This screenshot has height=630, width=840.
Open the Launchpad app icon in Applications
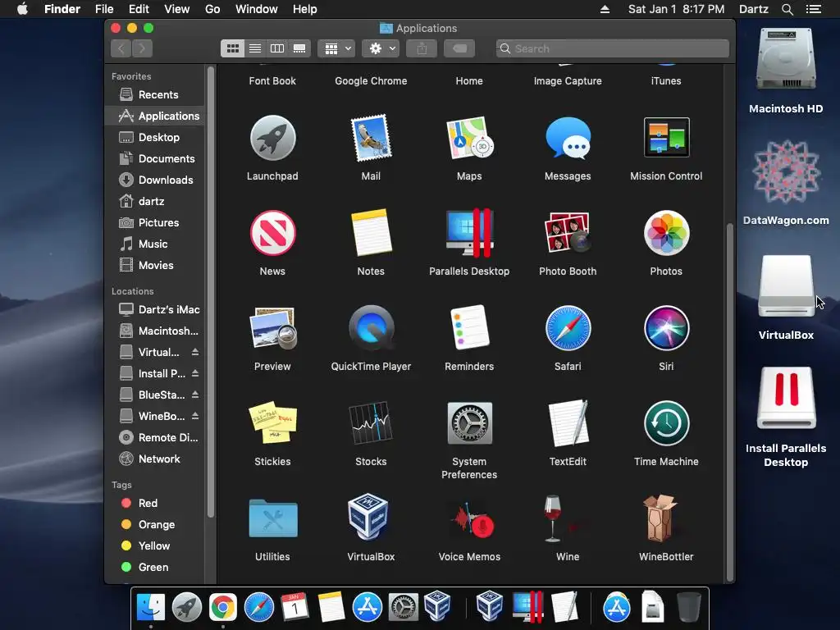click(272, 138)
